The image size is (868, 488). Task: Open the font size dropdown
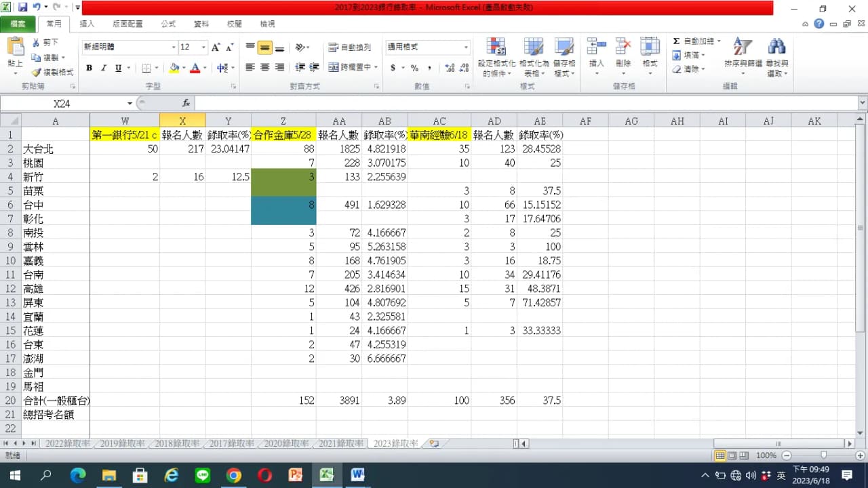point(203,47)
